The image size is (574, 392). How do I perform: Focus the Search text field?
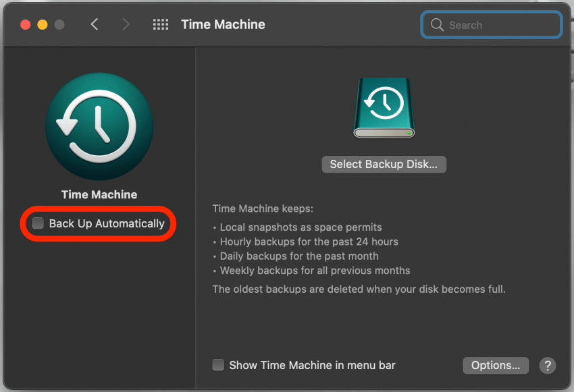tap(500, 25)
